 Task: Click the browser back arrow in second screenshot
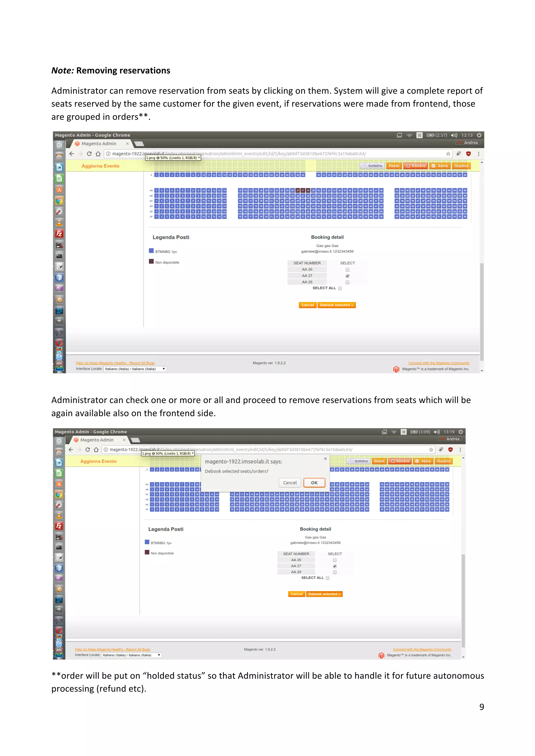71,450
